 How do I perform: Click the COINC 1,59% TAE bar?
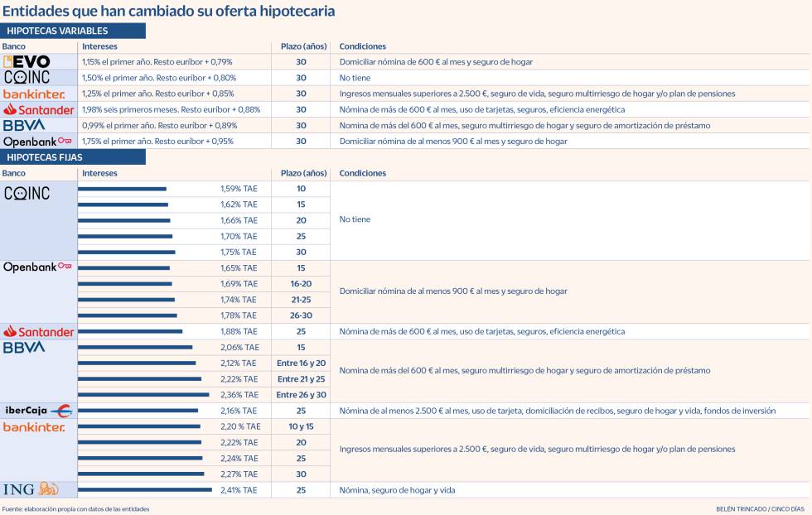click(123, 189)
